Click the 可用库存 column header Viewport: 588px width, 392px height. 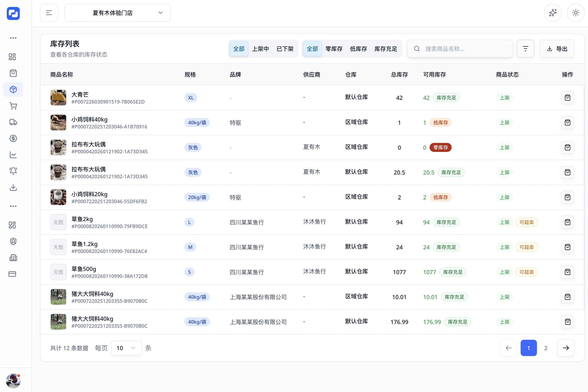434,75
